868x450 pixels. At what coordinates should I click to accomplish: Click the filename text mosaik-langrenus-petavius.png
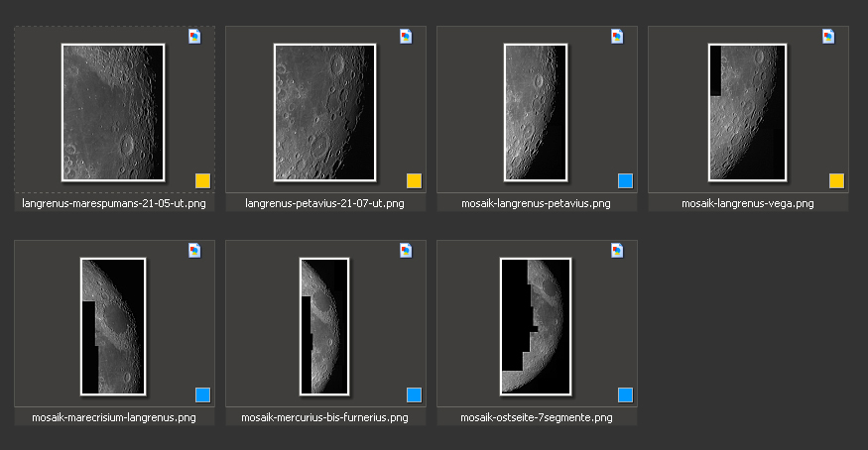pyautogui.click(x=536, y=204)
